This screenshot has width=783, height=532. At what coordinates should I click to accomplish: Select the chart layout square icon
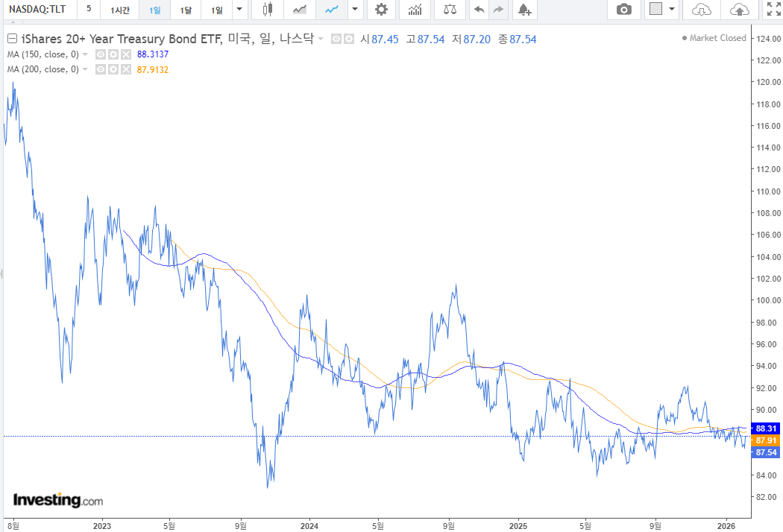pos(655,9)
